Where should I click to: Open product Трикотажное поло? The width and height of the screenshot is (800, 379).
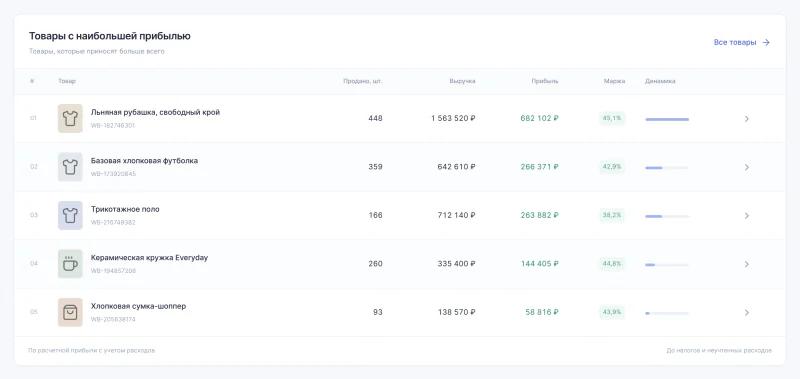click(x=125, y=209)
